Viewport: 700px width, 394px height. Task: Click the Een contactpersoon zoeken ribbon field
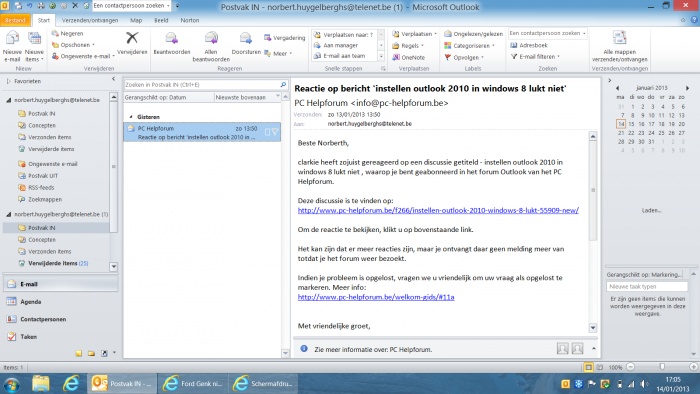547,33
